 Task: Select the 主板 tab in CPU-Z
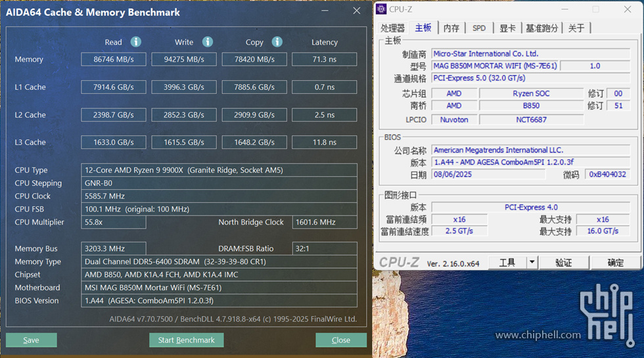click(423, 28)
